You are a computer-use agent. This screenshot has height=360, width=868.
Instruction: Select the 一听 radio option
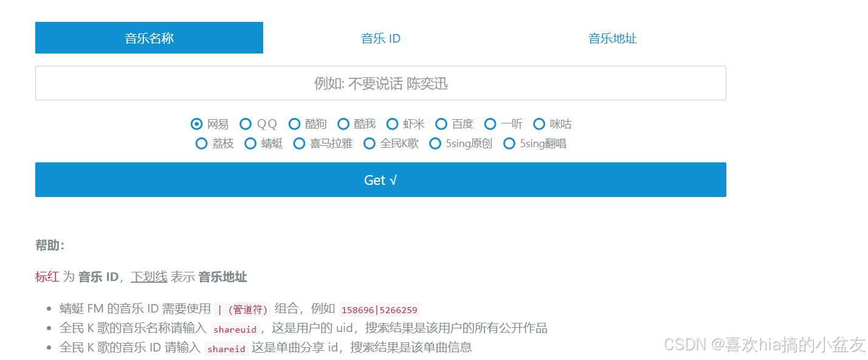(491, 124)
